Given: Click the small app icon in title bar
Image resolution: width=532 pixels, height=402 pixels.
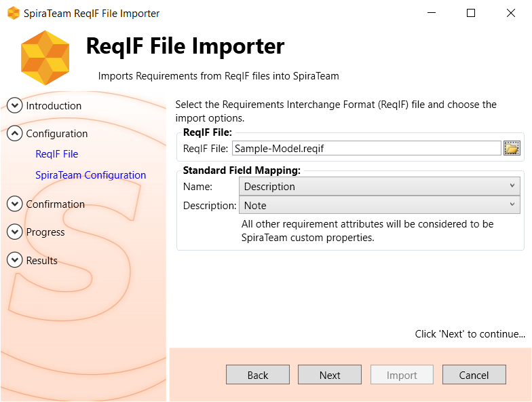Looking at the screenshot, I should pyautogui.click(x=13, y=13).
